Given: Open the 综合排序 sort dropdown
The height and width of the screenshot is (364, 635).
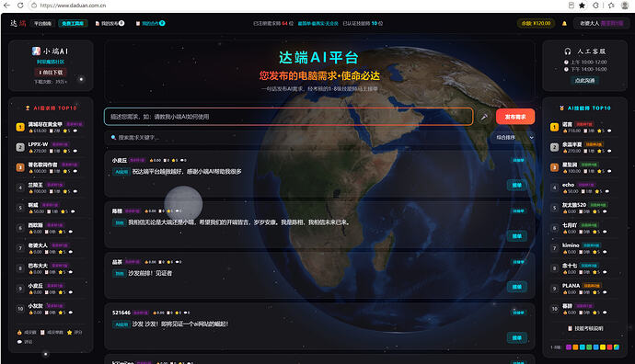Looking at the screenshot, I should click(514, 138).
